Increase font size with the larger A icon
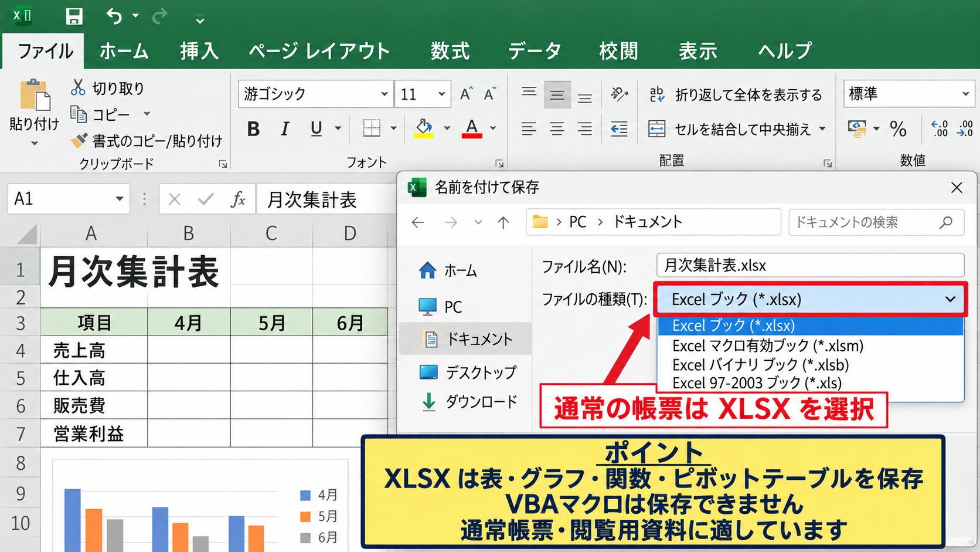 (466, 94)
